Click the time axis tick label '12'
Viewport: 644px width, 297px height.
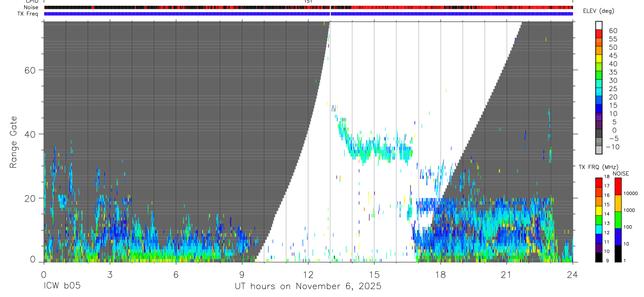tap(308, 274)
